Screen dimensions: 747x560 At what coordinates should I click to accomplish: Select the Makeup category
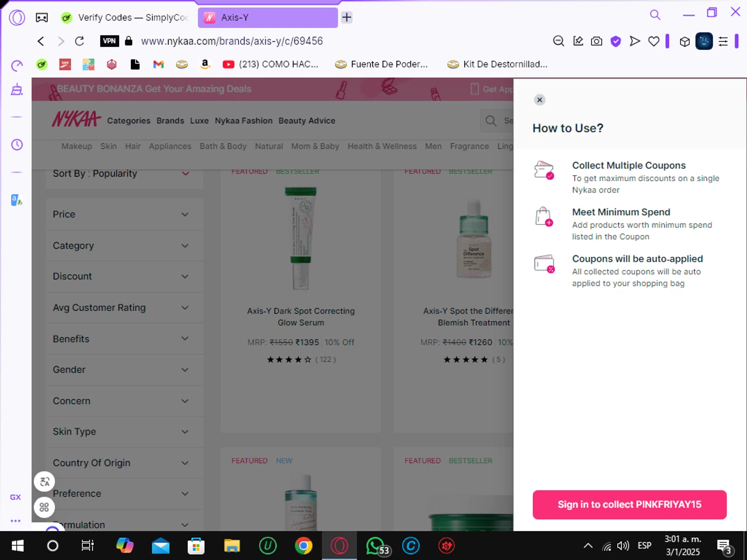click(77, 146)
